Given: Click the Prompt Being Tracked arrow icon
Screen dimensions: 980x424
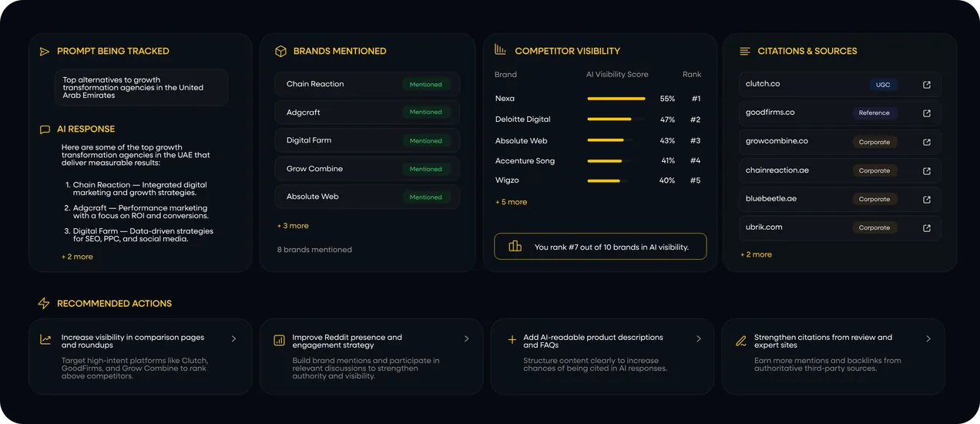Looking at the screenshot, I should [45, 52].
